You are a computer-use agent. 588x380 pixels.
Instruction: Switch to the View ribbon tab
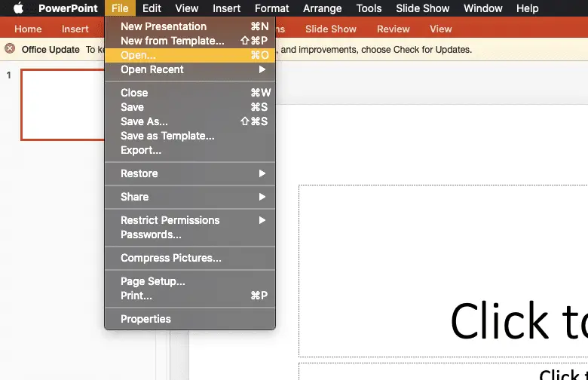[441, 29]
